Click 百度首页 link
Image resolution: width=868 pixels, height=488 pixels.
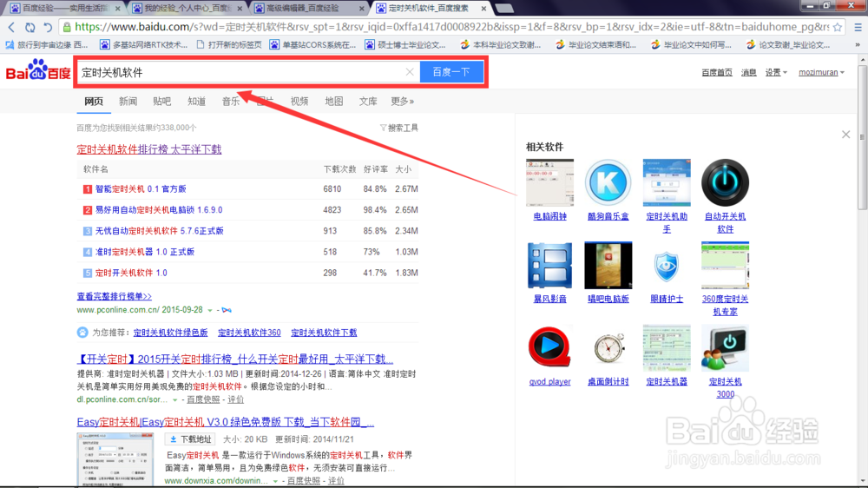[717, 73]
